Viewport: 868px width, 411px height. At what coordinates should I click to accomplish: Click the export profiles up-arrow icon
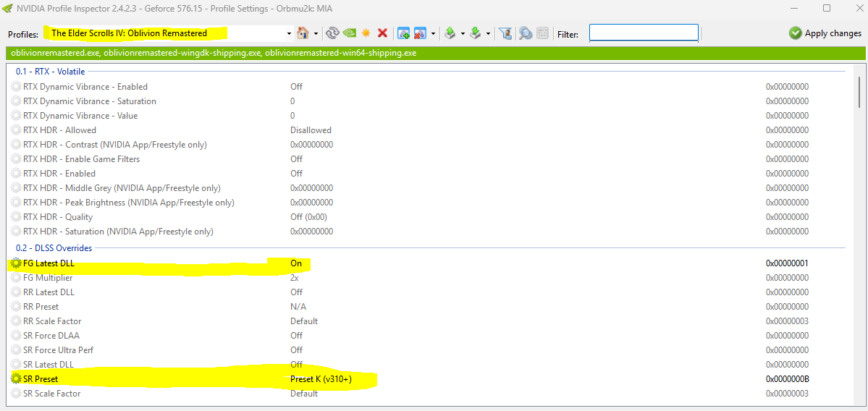(450, 33)
